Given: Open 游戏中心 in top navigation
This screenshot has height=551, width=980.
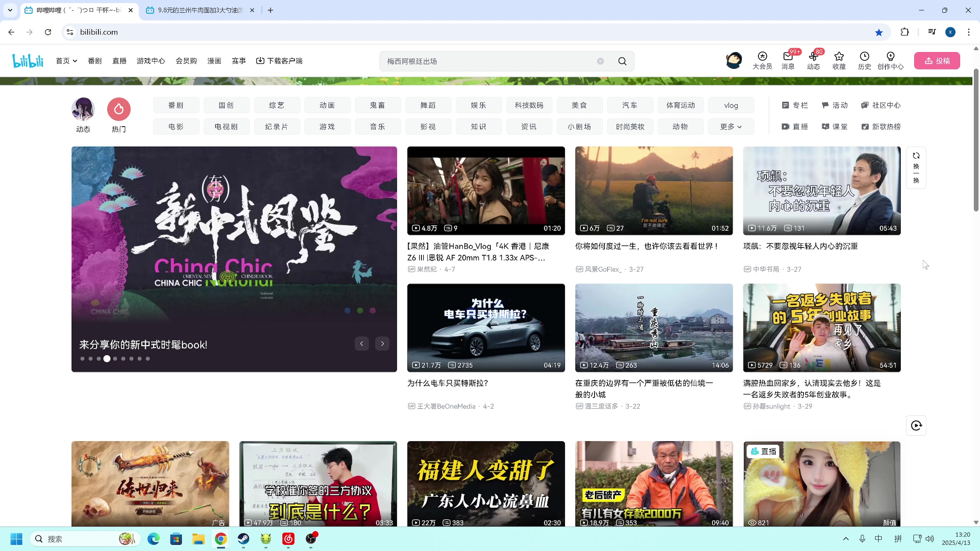Looking at the screenshot, I should coord(151,61).
